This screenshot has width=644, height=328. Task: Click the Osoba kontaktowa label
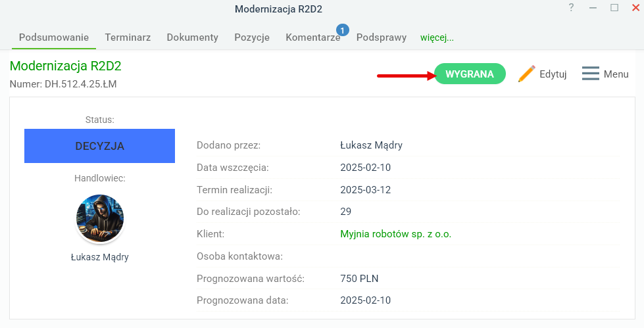[x=239, y=256]
